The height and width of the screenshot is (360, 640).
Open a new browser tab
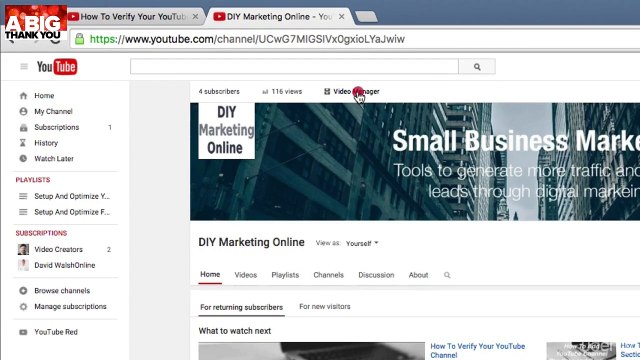click(x=366, y=17)
